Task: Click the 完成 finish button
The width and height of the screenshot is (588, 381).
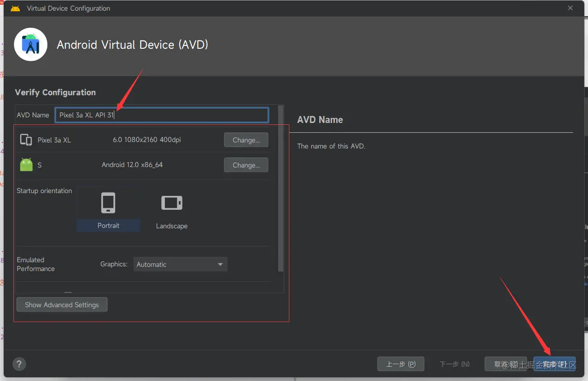Action: tap(555, 364)
